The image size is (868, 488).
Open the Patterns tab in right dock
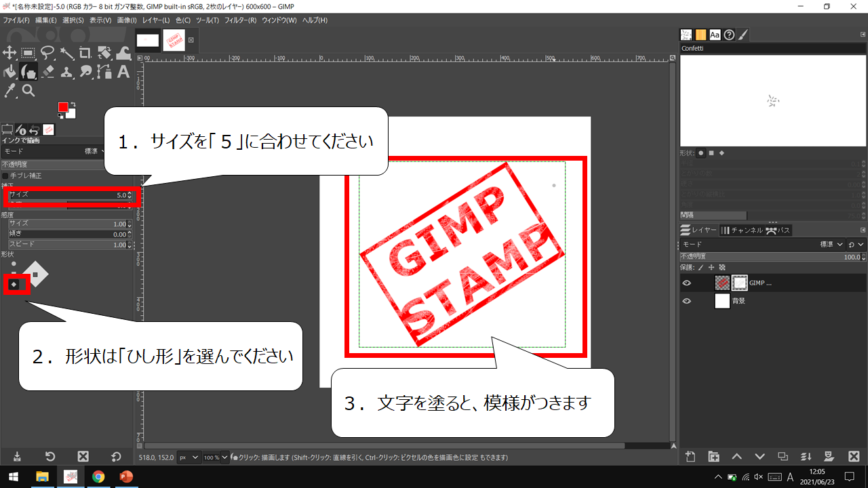[701, 35]
